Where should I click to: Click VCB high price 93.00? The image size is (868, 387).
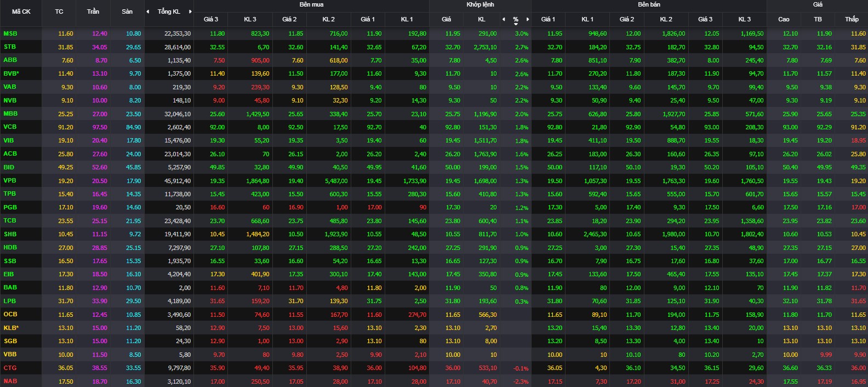[x=790, y=127]
